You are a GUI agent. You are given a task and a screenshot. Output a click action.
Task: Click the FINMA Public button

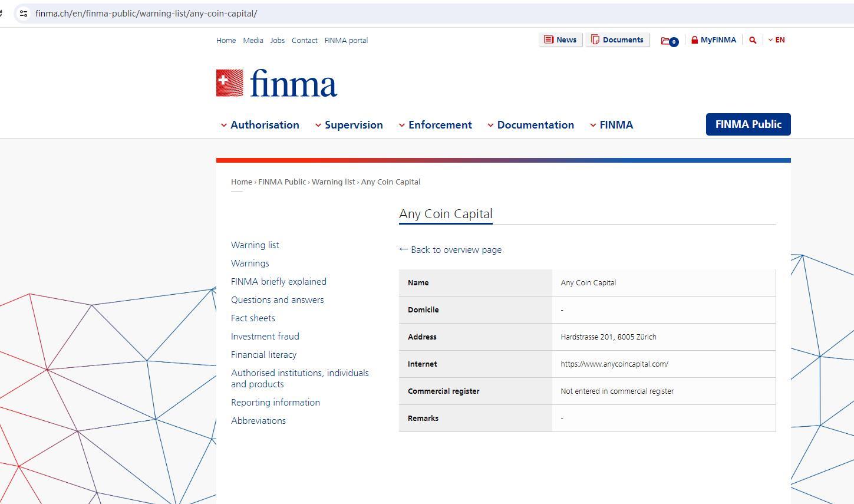coord(748,124)
